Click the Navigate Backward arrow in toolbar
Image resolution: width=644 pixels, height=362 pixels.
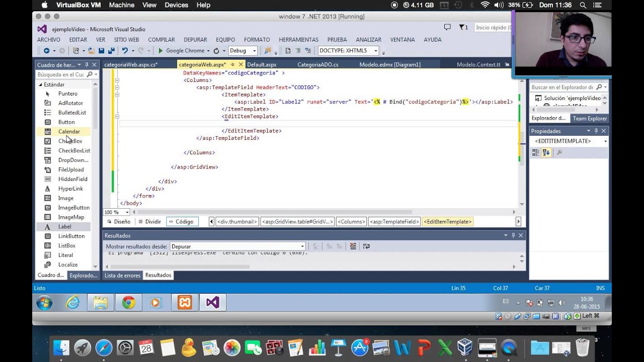point(46,51)
